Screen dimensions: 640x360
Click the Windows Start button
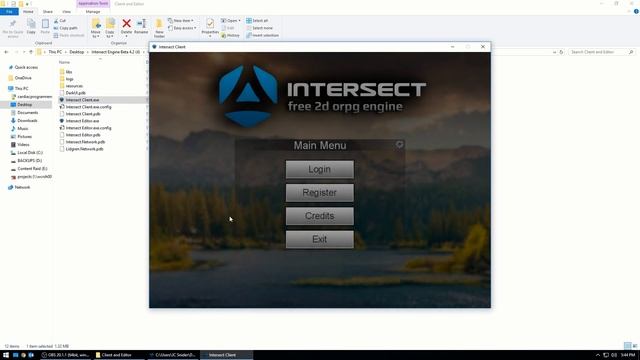click(6, 355)
